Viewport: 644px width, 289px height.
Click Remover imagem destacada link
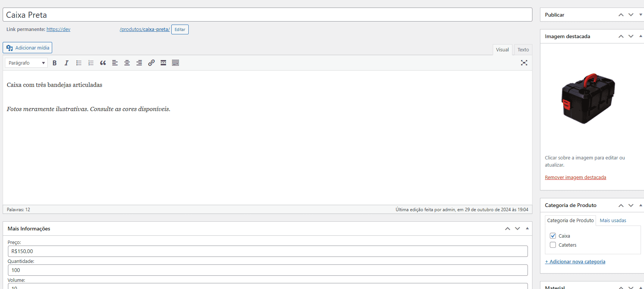pos(575,178)
